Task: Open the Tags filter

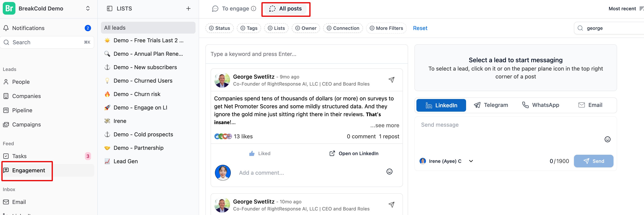Action: 249,28
